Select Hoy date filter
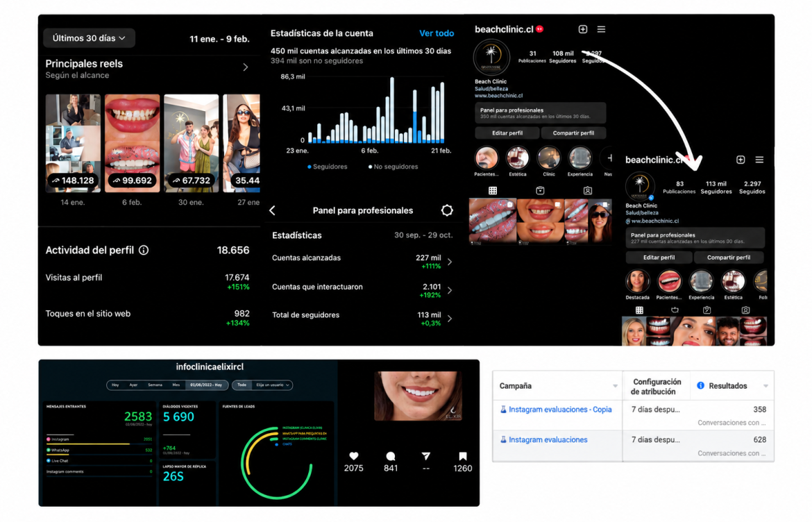This screenshot has width=812, height=522. click(115, 385)
